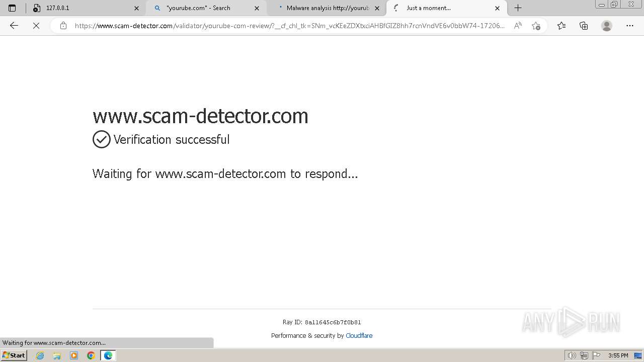Open the browser profile avatar
The image size is (644, 362).
point(607,26)
